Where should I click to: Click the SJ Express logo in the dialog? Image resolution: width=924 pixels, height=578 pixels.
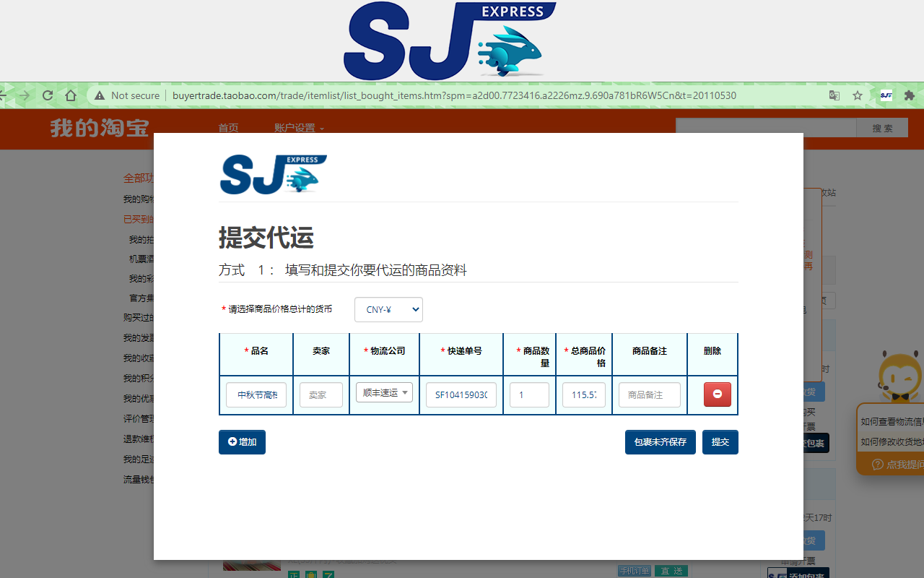click(x=274, y=175)
